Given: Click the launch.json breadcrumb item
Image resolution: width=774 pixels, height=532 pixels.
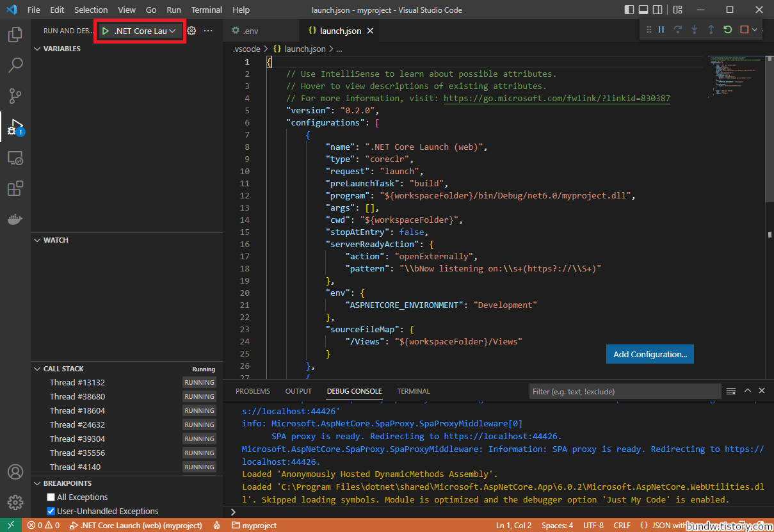Looking at the screenshot, I should click(x=300, y=49).
